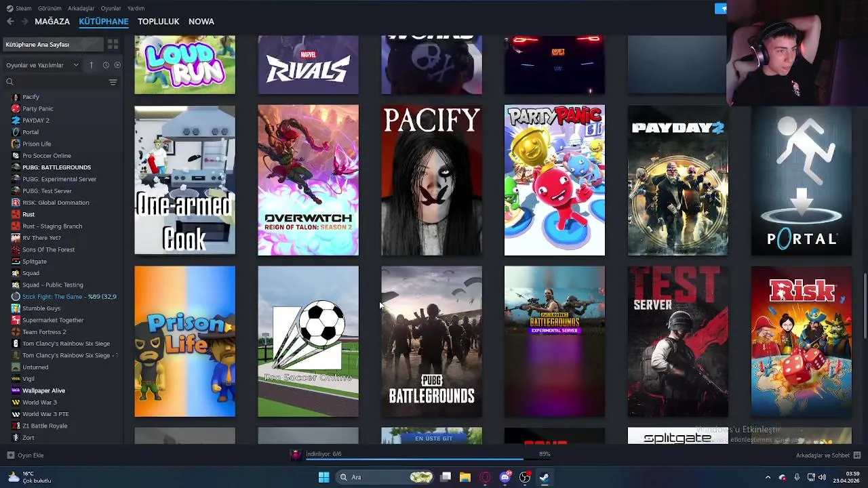868x488 pixels.
Task: Open the Arkadaşlar menu
Action: 81,8
